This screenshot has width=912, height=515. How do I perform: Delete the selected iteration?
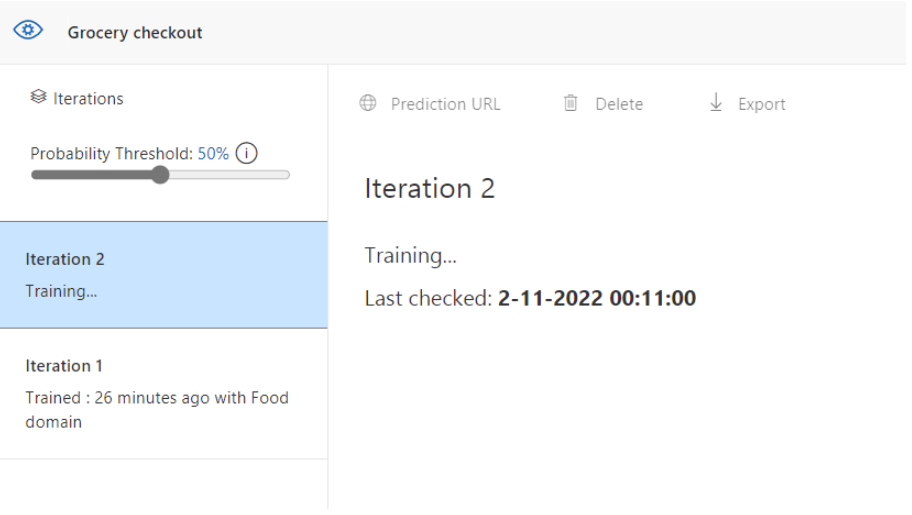point(603,104)
